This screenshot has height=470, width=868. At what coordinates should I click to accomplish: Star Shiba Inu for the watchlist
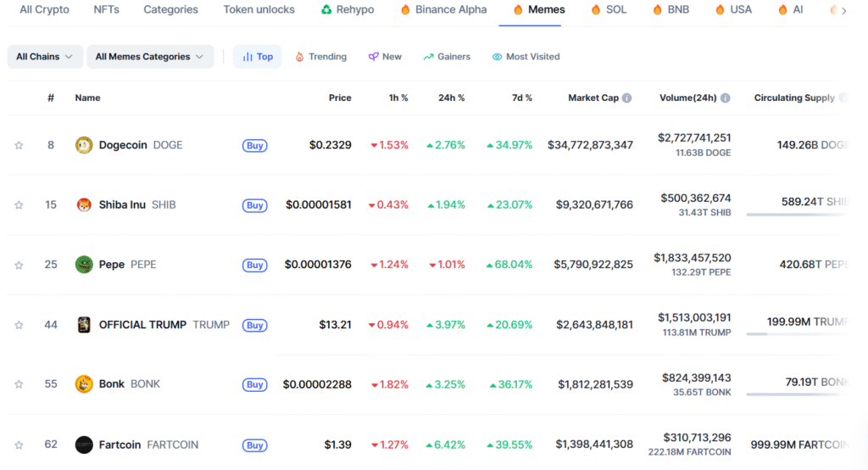coord(19,205)
